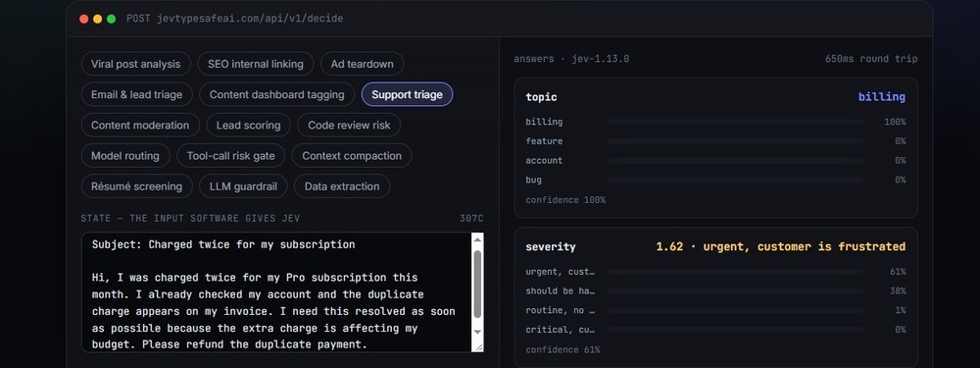Screen dimensions: 980x368
Task: Click the 38% value in severity
Action: point(898,291)
